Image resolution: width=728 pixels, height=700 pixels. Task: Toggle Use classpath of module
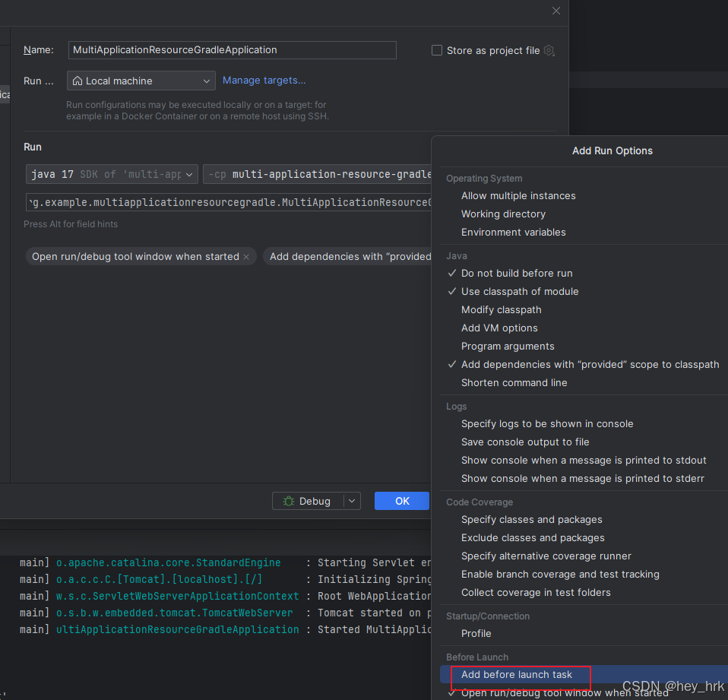pos(520,292)
